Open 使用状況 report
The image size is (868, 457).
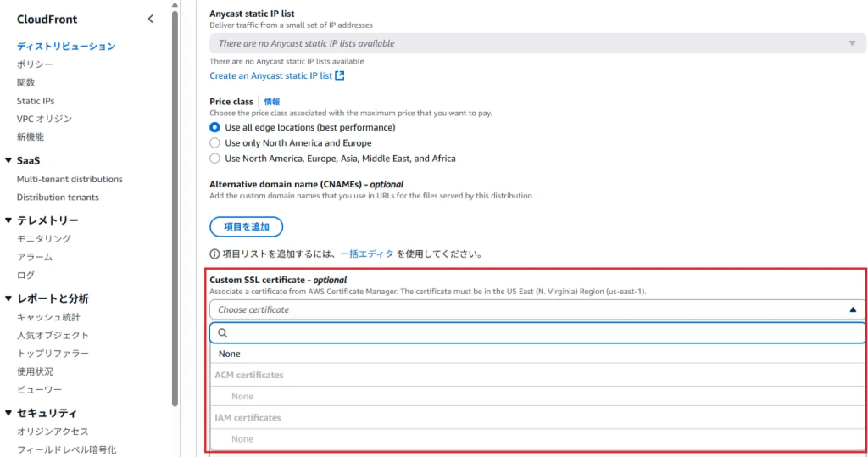tap(35, 371)
